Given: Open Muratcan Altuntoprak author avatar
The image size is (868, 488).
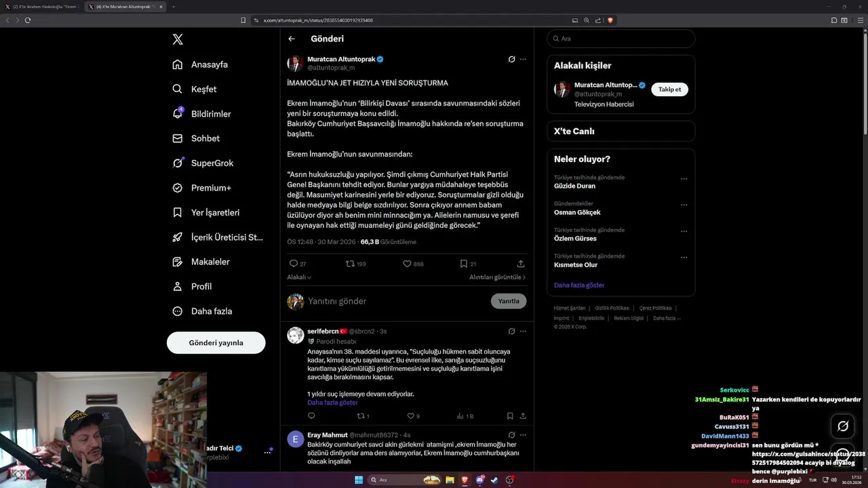Looking at the screenshot, I should coord(295,64).
